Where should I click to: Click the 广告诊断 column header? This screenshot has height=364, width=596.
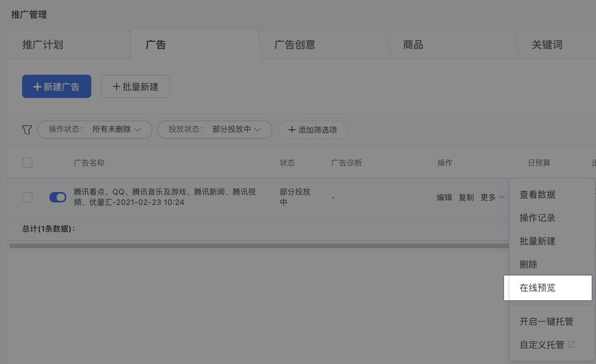[347, 163]
